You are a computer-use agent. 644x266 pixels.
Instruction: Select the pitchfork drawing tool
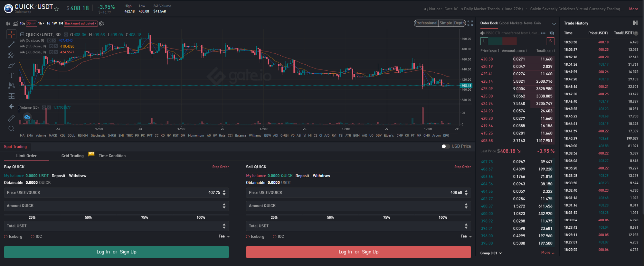point(11,55)
